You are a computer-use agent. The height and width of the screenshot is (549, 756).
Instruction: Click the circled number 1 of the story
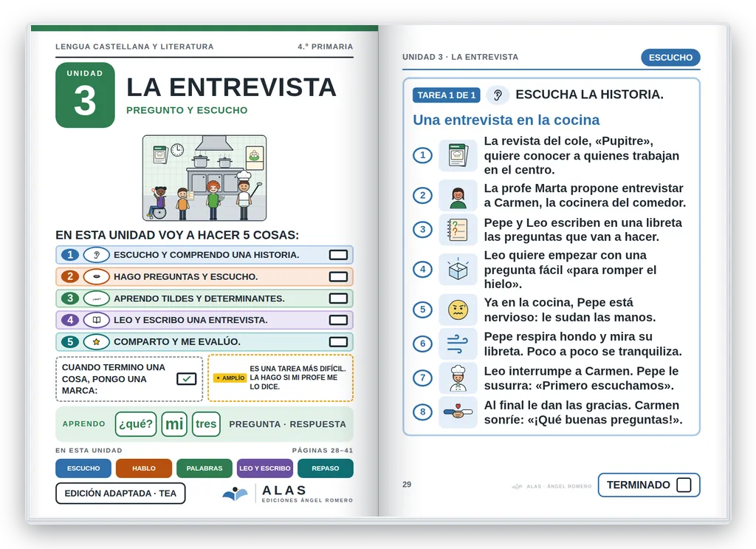(423, 155)
